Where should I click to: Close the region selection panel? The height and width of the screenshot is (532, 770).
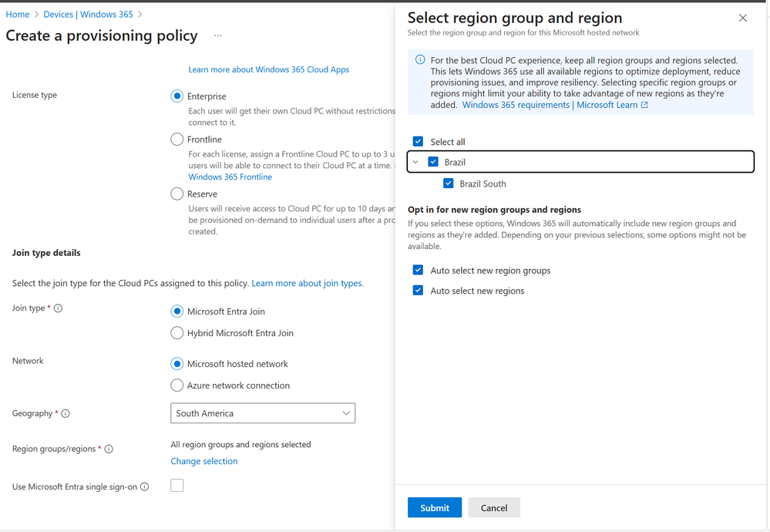[x=742, y=18]
